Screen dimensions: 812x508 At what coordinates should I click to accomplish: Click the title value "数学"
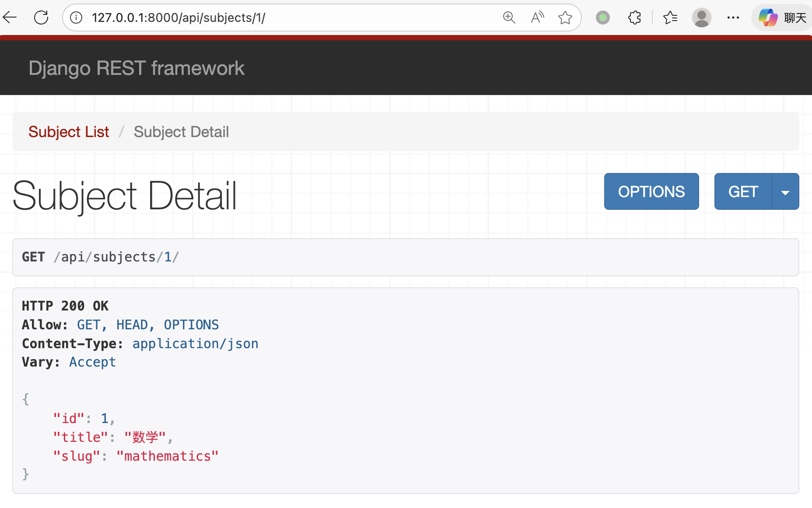coord(145,437)
